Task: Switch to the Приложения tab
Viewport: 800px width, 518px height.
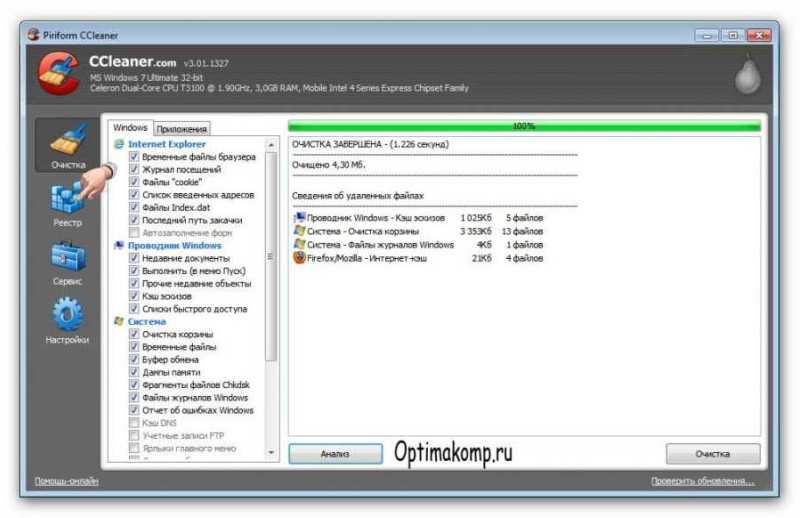Action: [x=181, y=129]
